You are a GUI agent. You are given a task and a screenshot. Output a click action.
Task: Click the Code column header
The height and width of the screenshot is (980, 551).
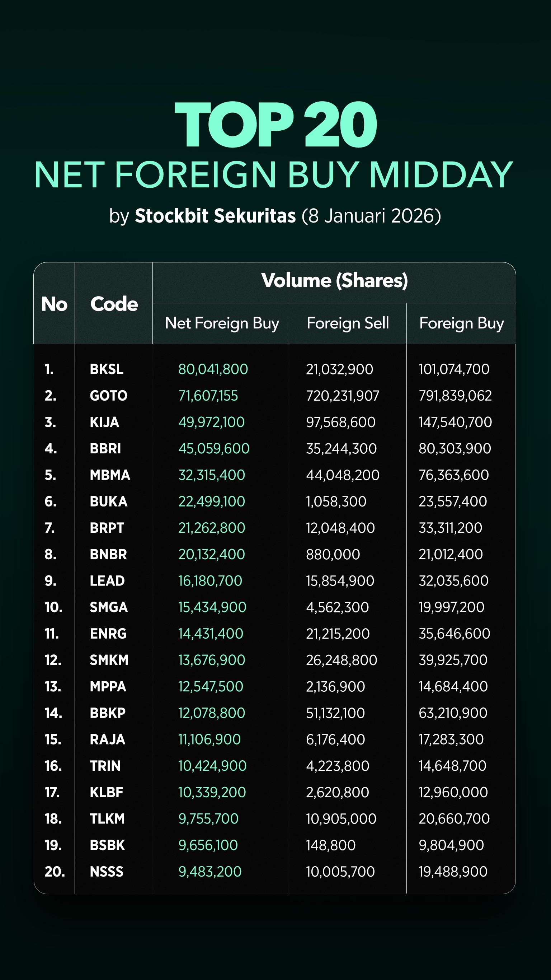tap(114, 304)
